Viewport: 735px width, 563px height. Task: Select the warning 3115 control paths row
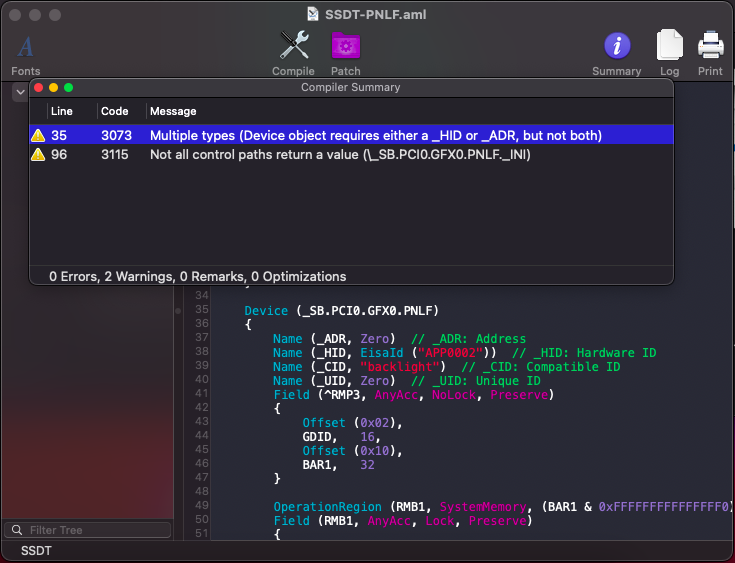tap(375, 155)
